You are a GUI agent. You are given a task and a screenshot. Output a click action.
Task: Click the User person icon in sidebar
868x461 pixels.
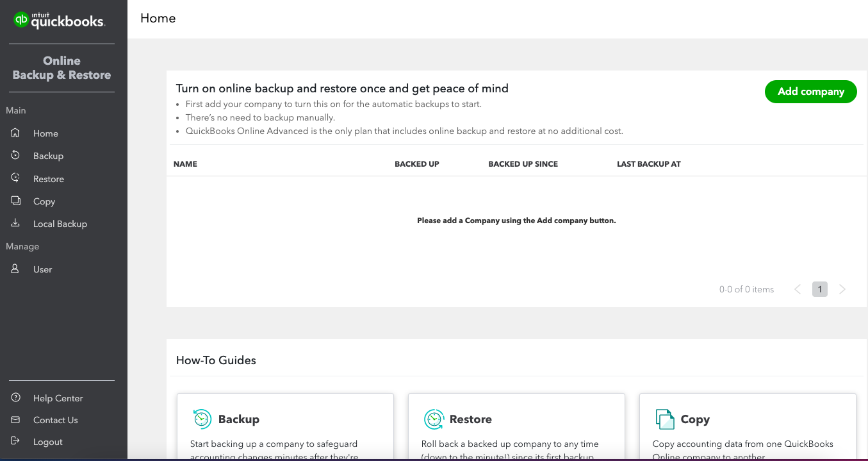pyautogui.click(x=15, y=269)
